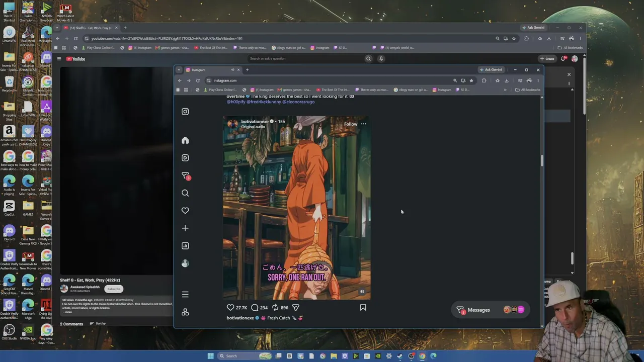Create a new Instagram post
644x362 pixels.
pos(185,228)
